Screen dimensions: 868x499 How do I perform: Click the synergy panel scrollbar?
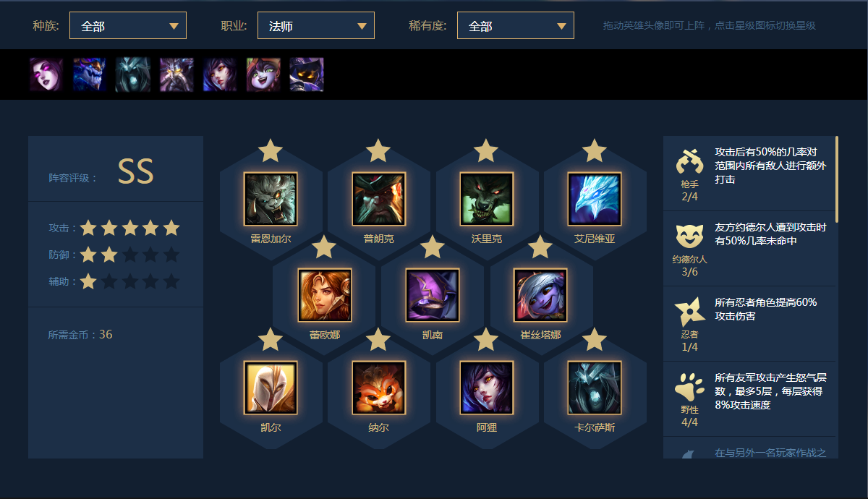click(837, 179)
